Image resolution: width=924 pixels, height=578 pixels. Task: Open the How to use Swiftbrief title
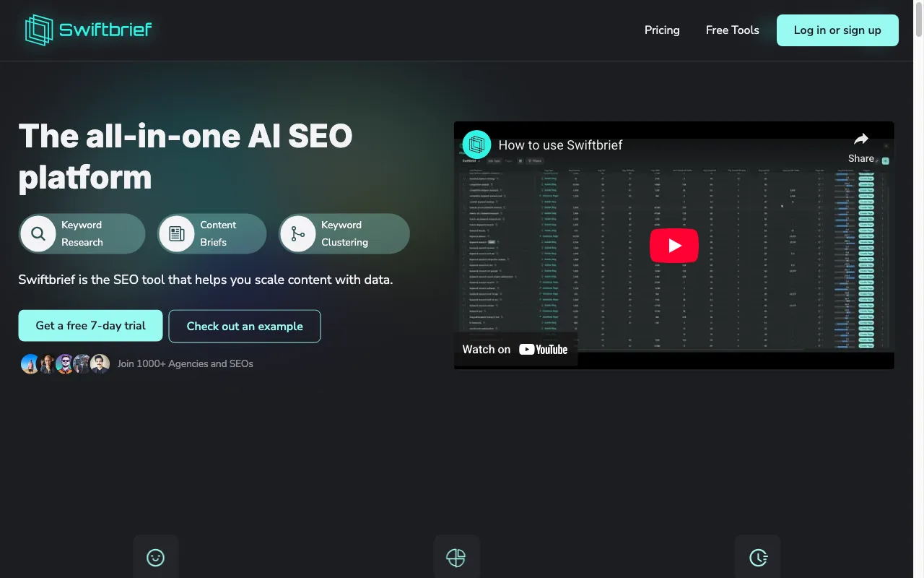pos(560,145)
